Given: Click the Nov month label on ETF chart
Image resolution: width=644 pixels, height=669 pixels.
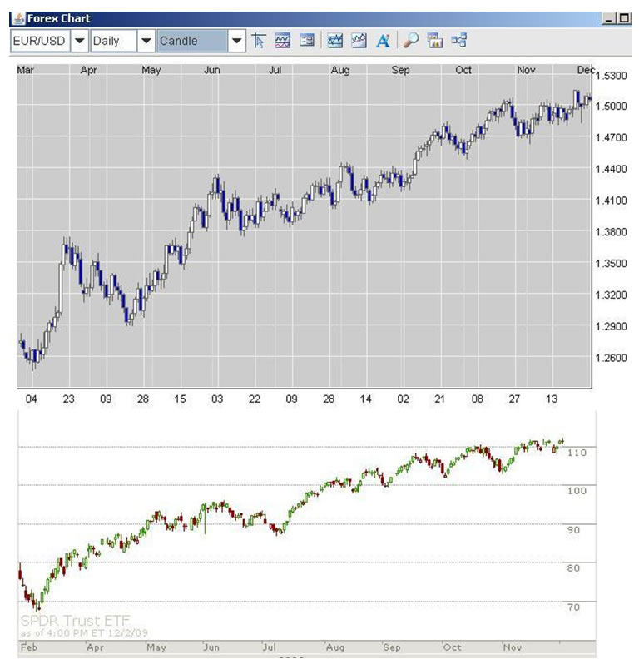Looking at the screenshot, I should point(513,647).
